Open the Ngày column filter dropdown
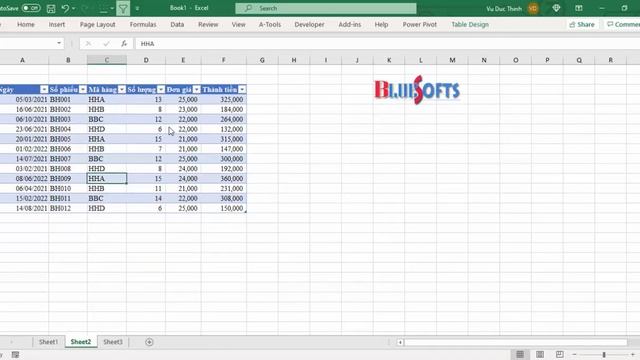This screenshot has width=640, height=360. 44,89
